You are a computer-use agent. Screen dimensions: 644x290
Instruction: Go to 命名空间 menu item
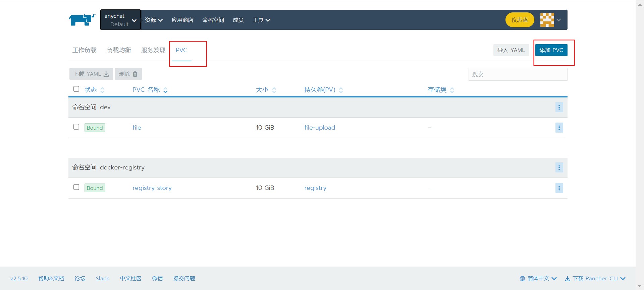pos(213,20)
